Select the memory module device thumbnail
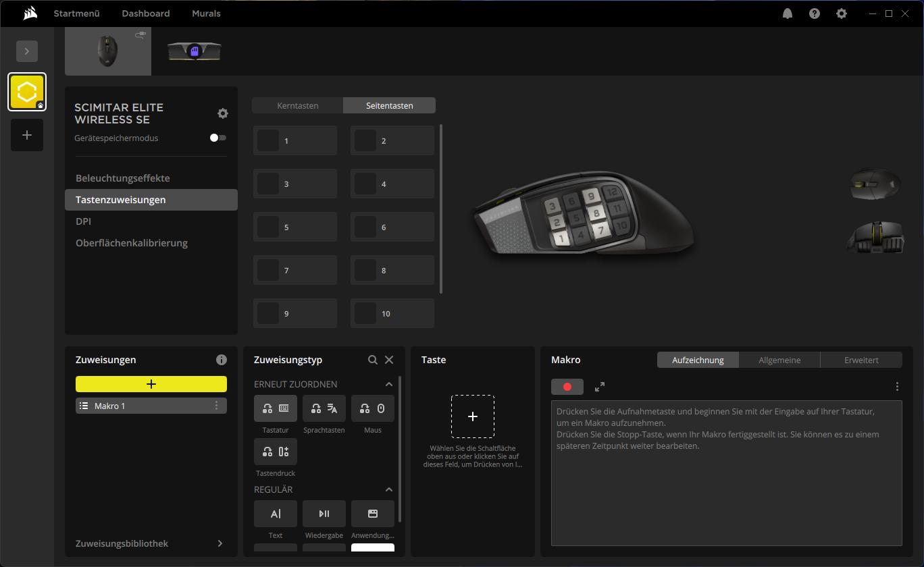 tap(195, 51)
